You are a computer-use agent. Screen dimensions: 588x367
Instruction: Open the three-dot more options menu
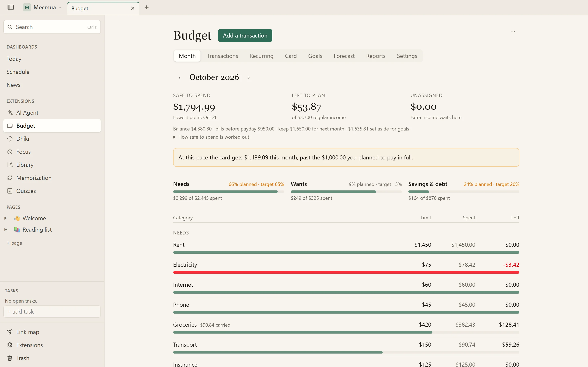pos(513,32)
